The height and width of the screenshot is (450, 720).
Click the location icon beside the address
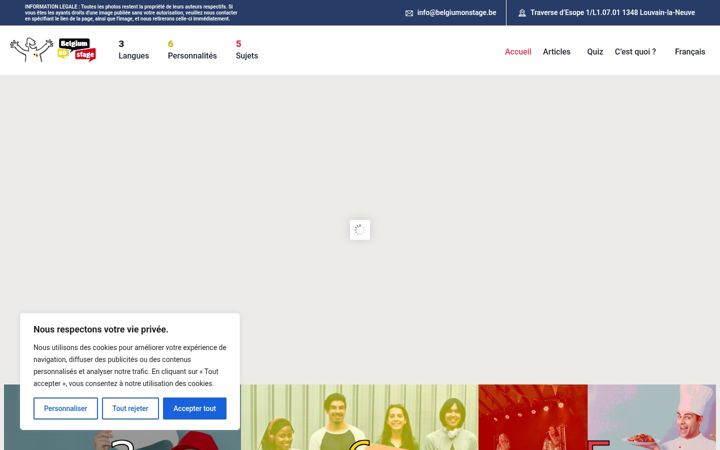pyautogui.click(x=522, y=13)
